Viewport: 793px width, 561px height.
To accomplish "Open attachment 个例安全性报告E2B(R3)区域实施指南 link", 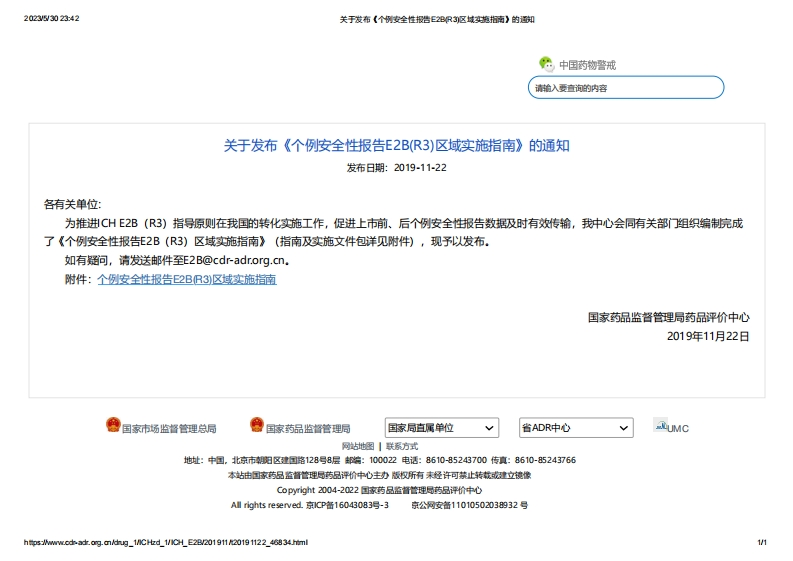I will [x=187, y=279].
